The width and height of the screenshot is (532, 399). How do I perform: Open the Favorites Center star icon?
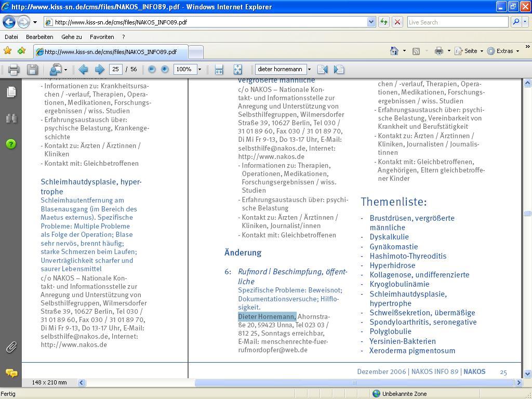coord(7,51)
